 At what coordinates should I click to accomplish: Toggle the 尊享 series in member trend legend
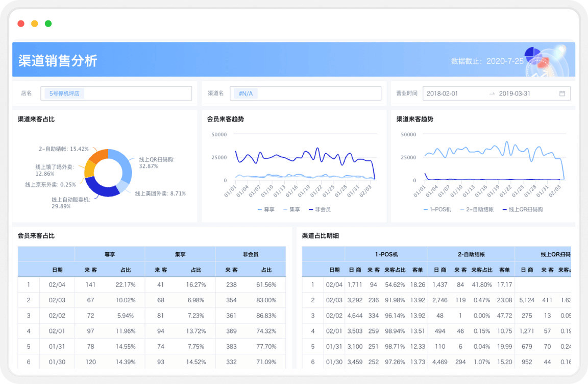[x=266, y=209]
